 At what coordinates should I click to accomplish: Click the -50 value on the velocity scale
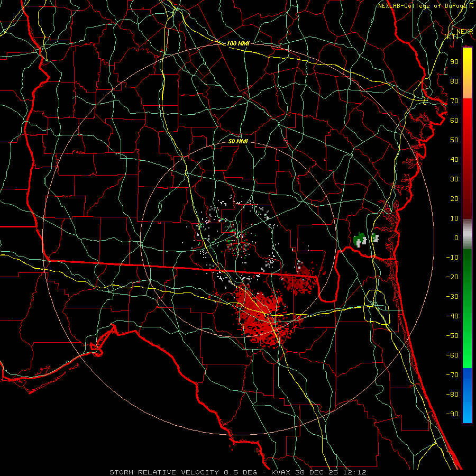452,336
